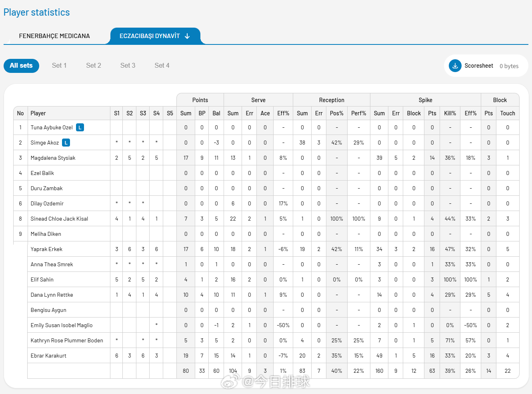Click the Points group header
The height and width of the screenshot is (394, 532).
200,100
